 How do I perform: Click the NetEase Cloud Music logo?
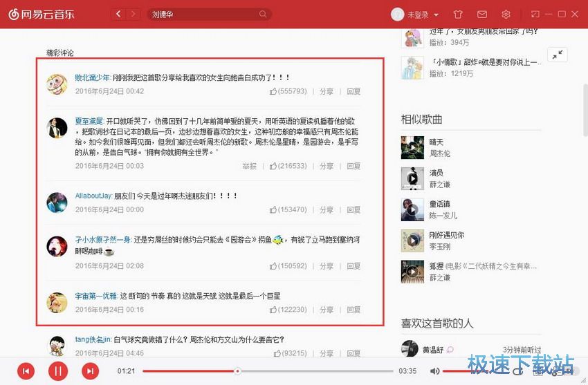click(42, 15)
